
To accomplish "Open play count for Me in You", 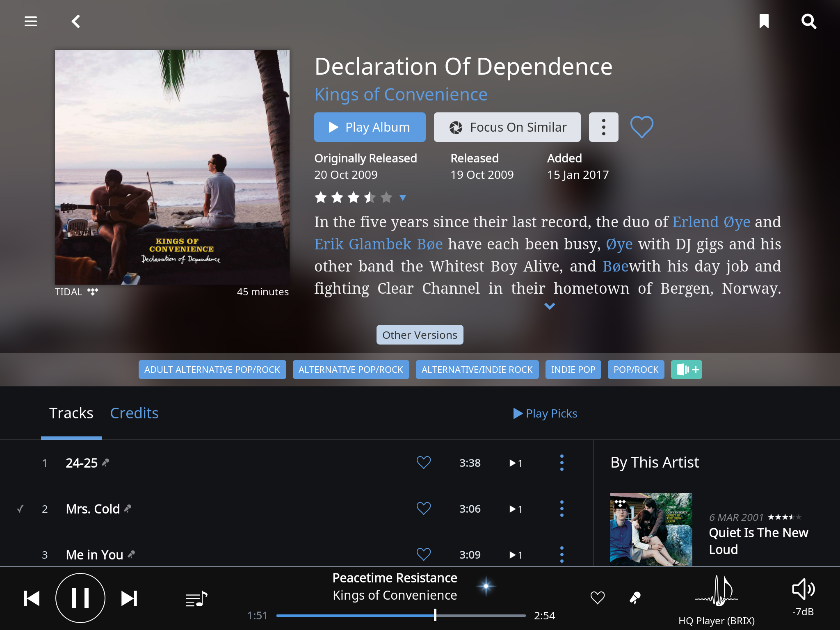I will [x=516, y=555].
